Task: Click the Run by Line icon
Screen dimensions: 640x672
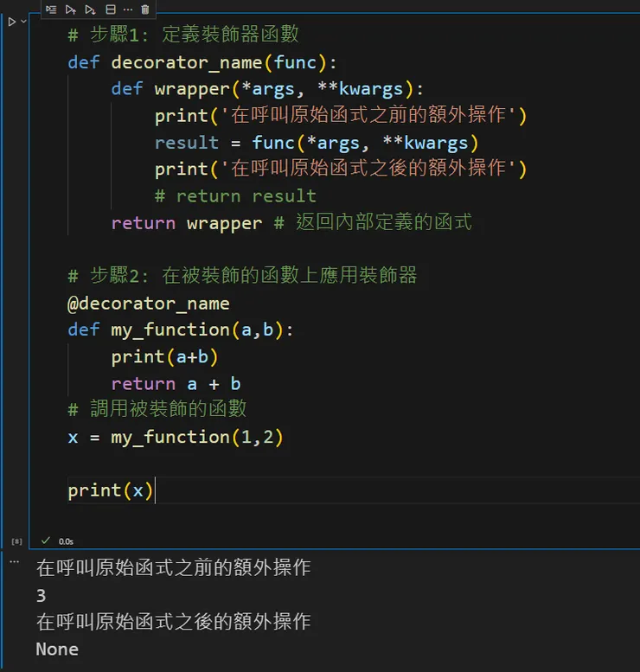Action: tap(51, 10)
